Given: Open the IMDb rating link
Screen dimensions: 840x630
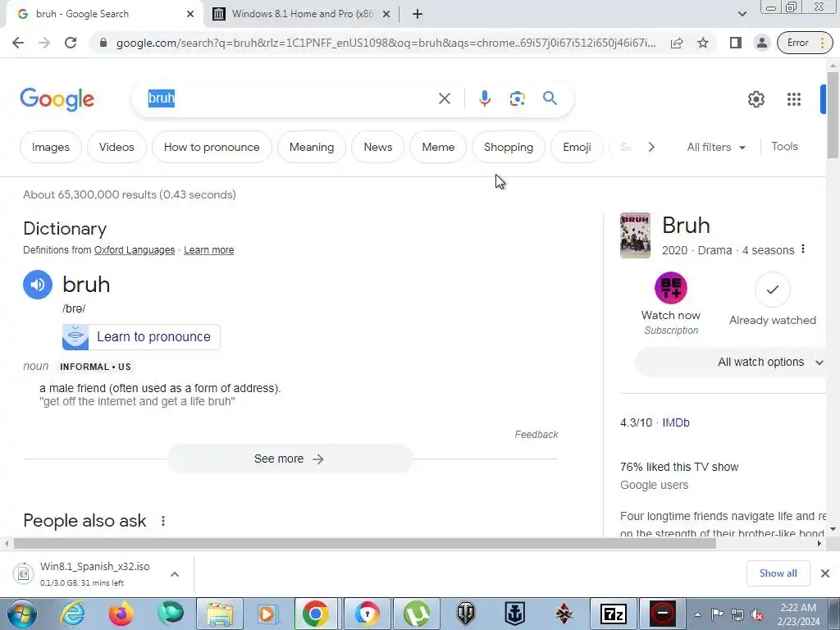Looking at the screenshot, I should pyautogui.click(x=676, y=422).
